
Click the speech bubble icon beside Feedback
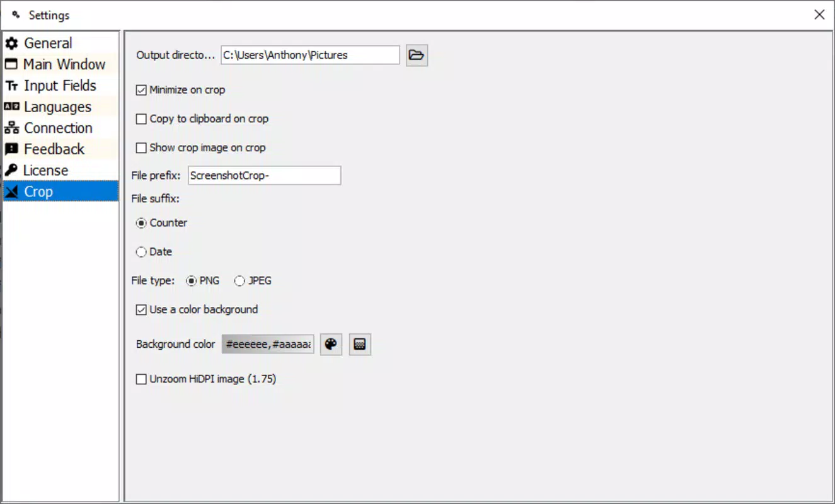coord(11,149)
